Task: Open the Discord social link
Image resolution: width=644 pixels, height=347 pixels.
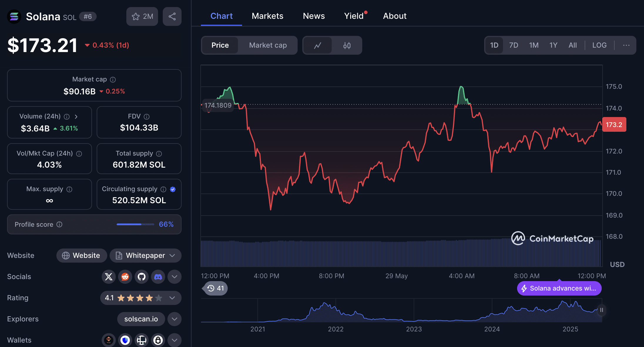Action: [x=158, y=277]
